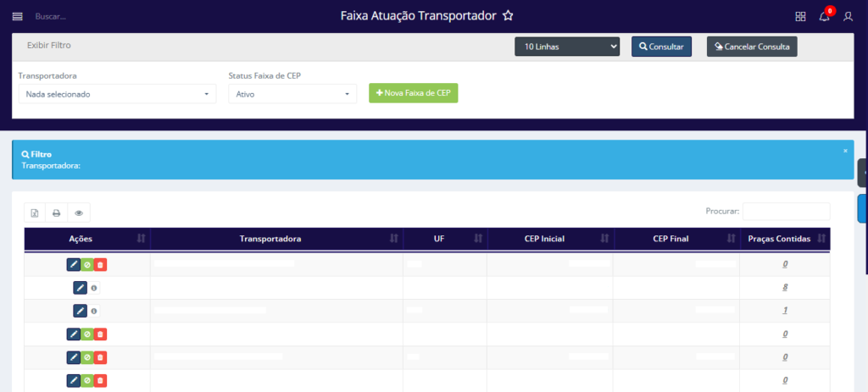This screenshot has width=868, height=392.
Task: Click the Procurar search field
Action: point(786,211)
